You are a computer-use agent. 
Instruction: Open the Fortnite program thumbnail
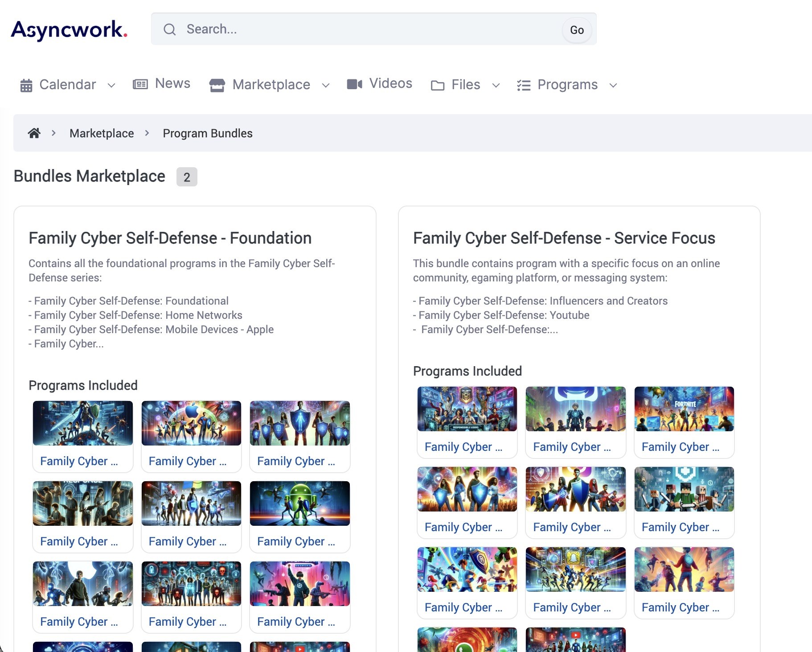(x=684, y=409)
